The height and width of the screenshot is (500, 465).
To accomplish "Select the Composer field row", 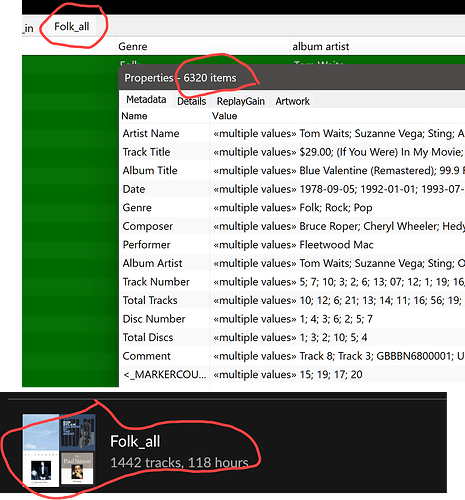I will [292, 226].
